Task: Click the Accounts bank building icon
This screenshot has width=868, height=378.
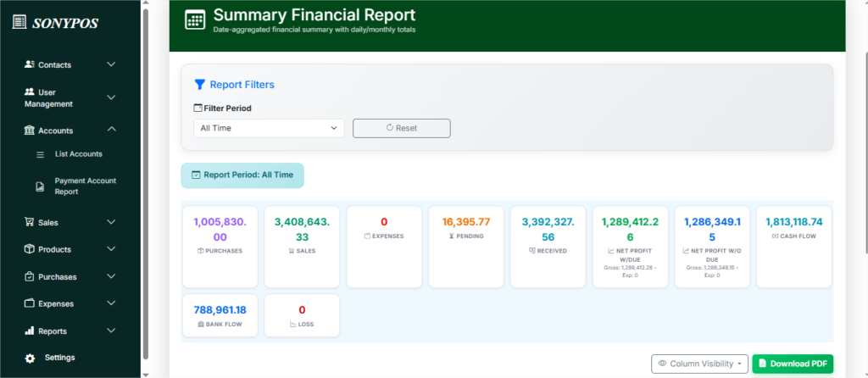Action: [x=30, y=131]
